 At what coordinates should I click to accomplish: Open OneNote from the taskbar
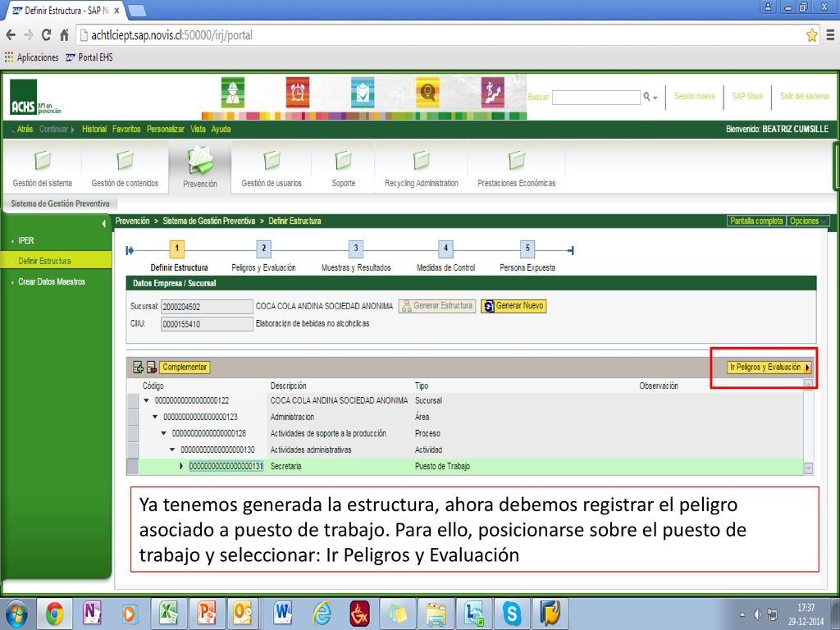pos(92,613)
